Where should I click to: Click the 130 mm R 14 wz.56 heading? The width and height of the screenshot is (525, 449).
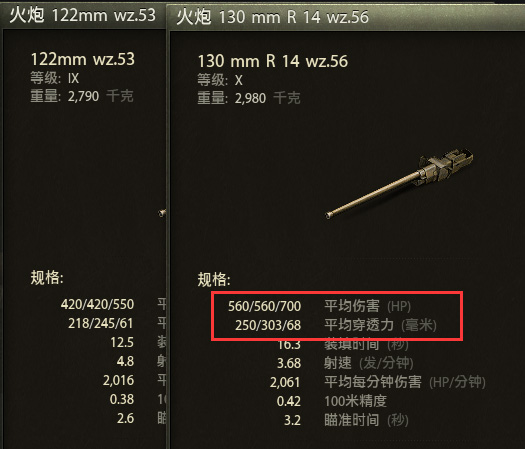[273, 61]
